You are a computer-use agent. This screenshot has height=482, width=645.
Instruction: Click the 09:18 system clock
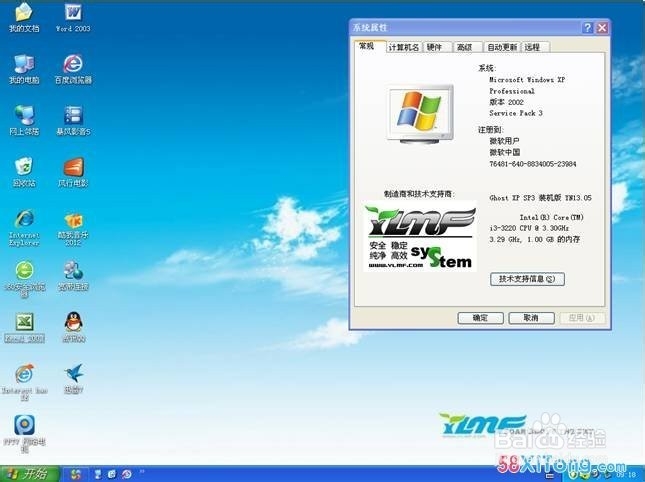coord(627,476)
